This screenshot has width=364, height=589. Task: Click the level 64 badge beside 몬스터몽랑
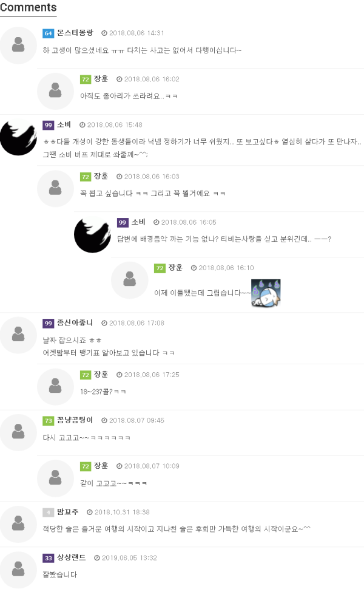coord(48,33)
